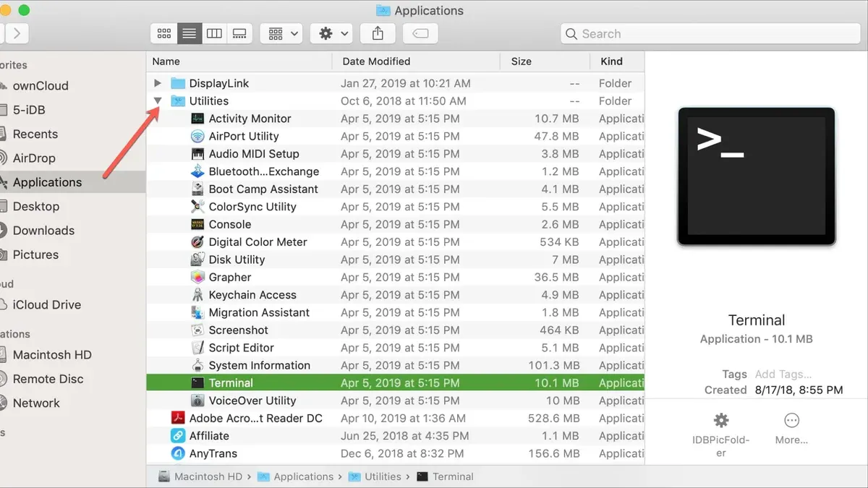This screenshot has height=488, width=868.
Task: Click the Share toolbar button
Action: pyautogui.click(x=378, y=33)
